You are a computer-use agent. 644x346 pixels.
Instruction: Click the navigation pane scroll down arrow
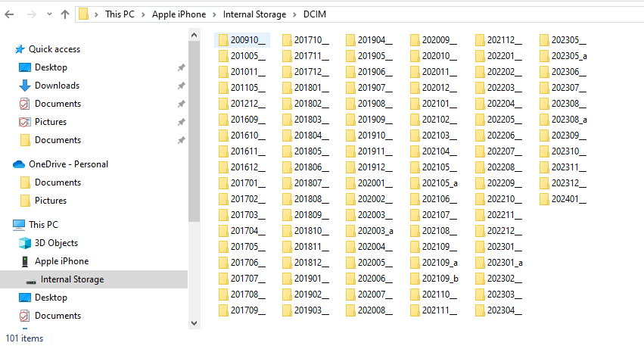tap(194, 323)
